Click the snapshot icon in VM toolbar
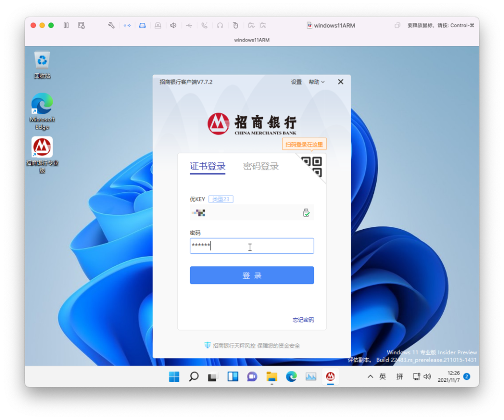The image size is (504, 420). tap(82, 25)
